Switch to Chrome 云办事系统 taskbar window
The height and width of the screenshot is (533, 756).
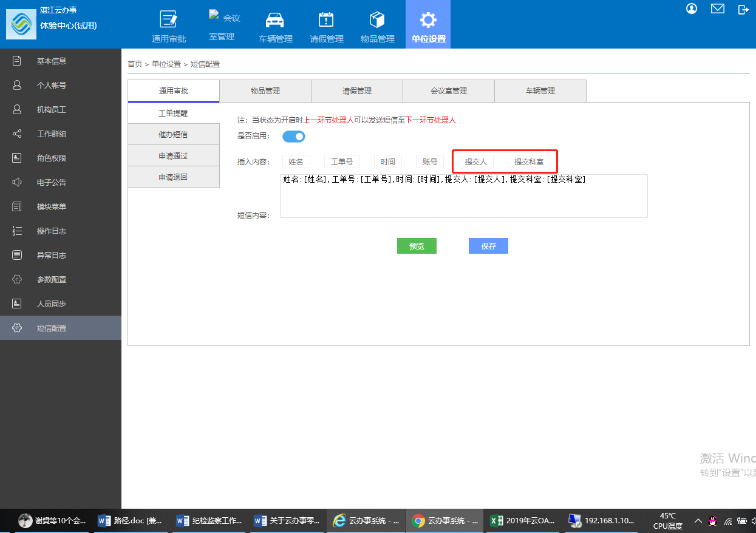(x=445, y=520)
